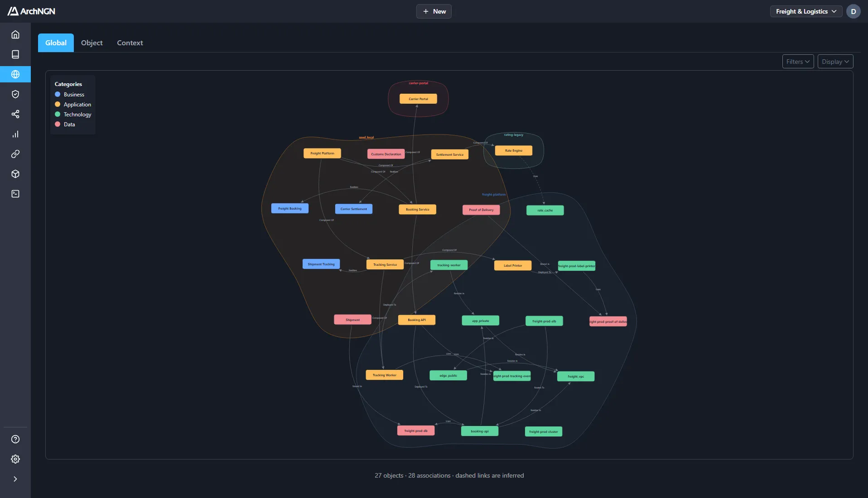Select the Label Printer node
Image resolution: width=868 pixels, height=498 pixels.
coord(513,265)
